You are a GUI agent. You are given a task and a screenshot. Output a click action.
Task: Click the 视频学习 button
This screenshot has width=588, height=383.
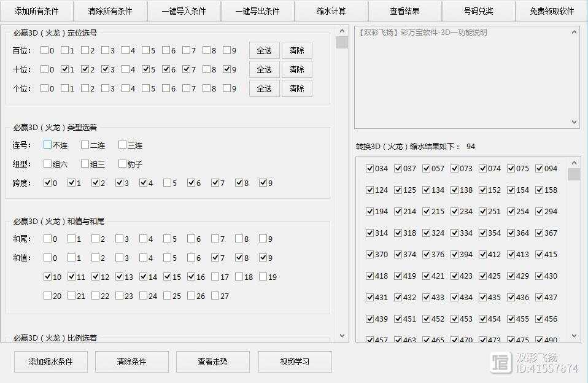295,362
